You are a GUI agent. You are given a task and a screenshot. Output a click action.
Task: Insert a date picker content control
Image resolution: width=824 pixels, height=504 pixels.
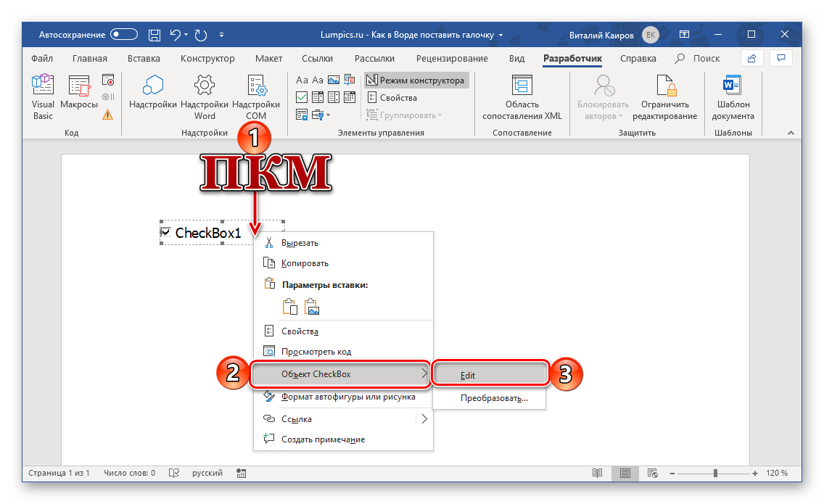click(x=349, y=97)
